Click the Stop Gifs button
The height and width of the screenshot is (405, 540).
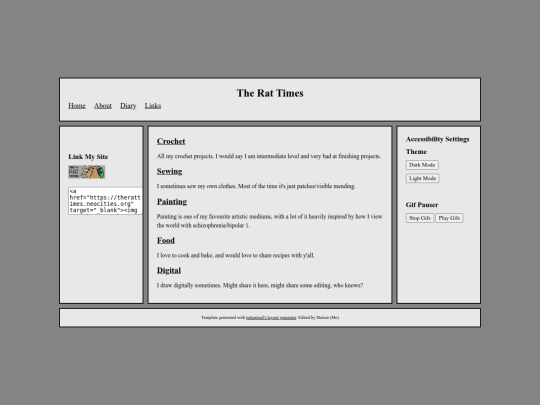pos(419,218)
